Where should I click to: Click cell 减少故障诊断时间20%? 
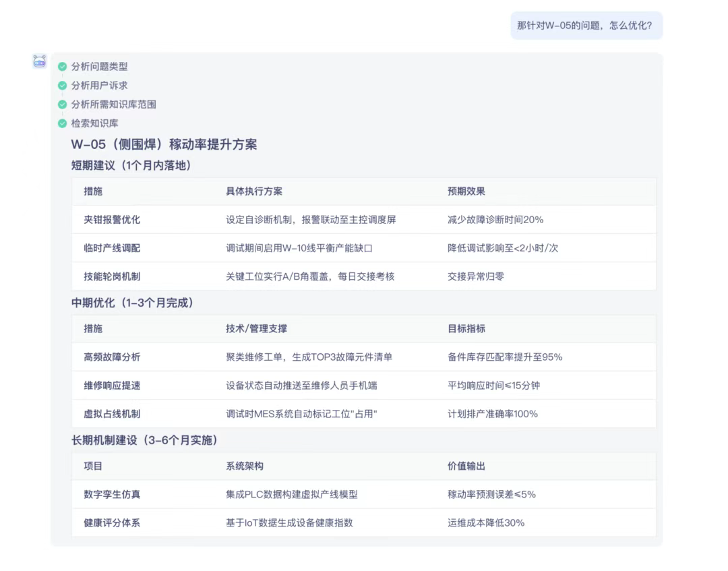pos(495,220)
